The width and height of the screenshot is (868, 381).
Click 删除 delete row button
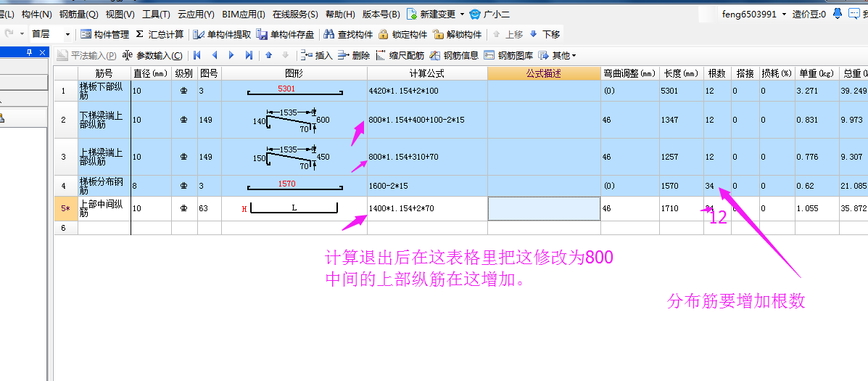pyautogui.click(x=354, y=55)
